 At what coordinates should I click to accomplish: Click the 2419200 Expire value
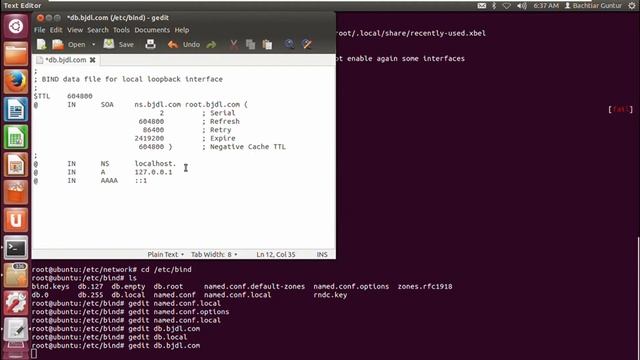tap(149, 138)
